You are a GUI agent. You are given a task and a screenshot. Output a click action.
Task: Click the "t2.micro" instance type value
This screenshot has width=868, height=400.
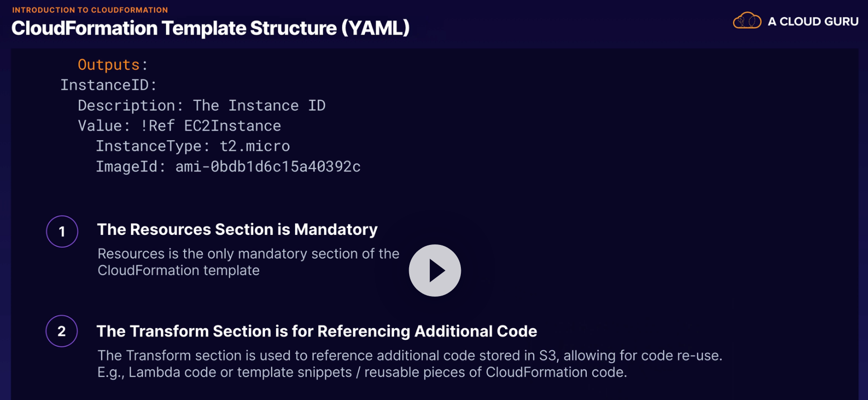tap(255, 146)
